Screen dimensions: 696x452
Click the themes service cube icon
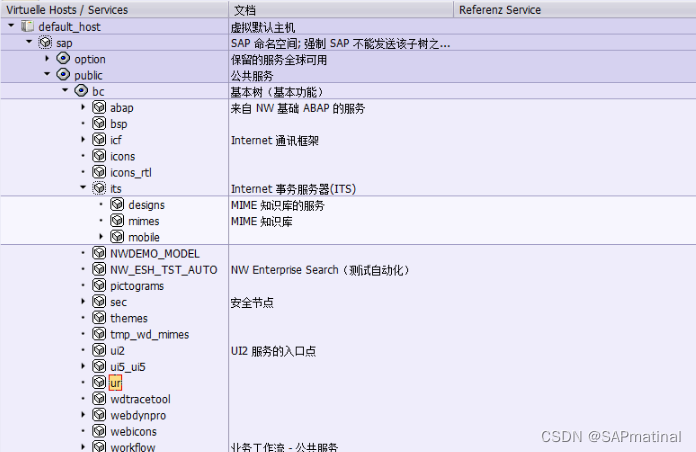[99, 317]
